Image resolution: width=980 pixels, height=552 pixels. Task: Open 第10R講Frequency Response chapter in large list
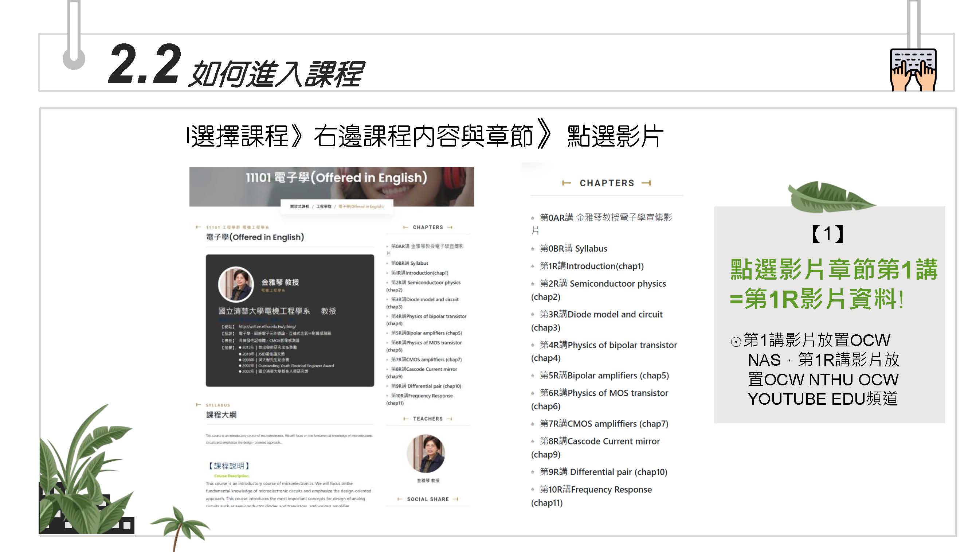596,490
